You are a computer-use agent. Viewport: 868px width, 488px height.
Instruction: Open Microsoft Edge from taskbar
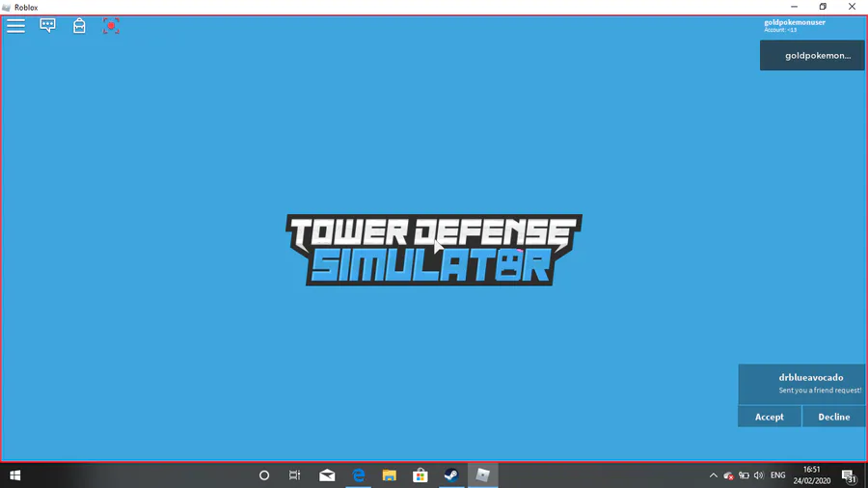358,475
